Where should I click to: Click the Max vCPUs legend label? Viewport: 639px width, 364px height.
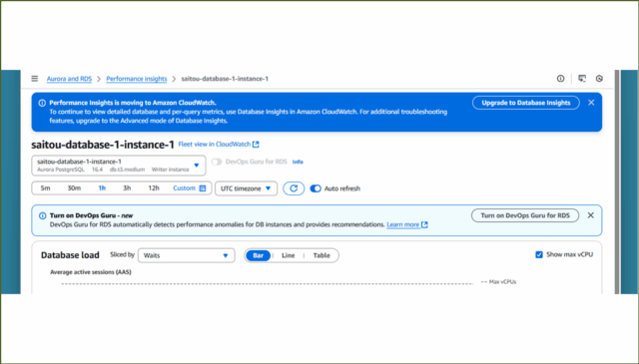click(502, 282)
